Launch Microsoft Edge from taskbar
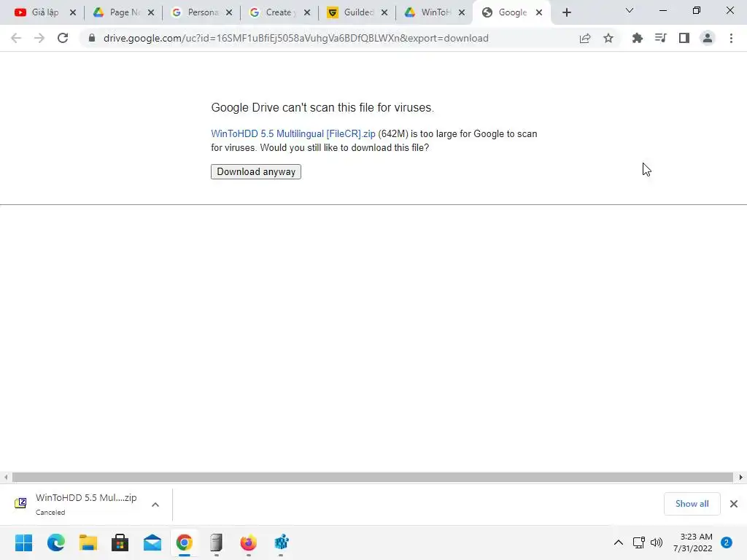 click(x=56, y=542)
